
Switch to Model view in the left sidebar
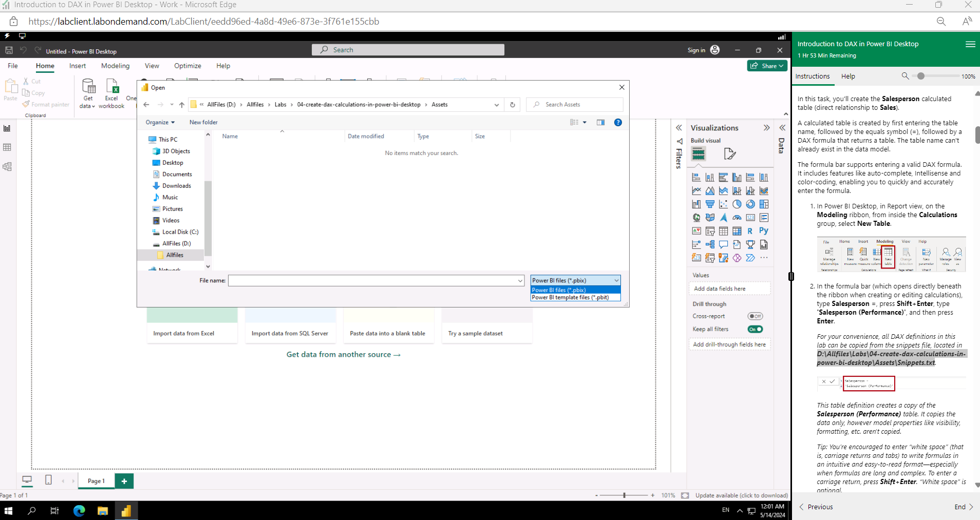[7, 166]
